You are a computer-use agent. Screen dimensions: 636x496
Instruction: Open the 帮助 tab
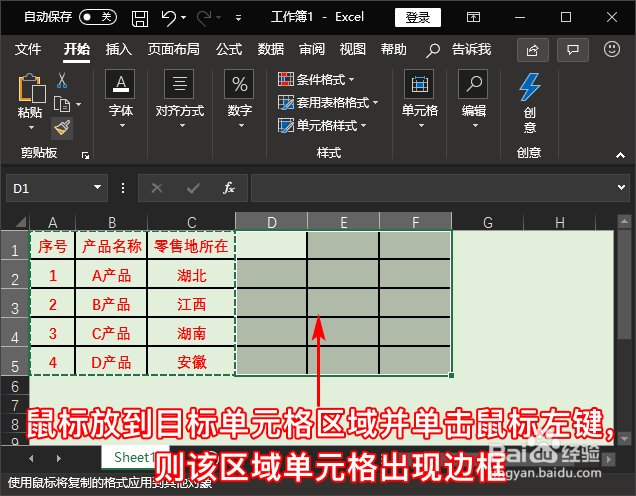coord(393,49)
